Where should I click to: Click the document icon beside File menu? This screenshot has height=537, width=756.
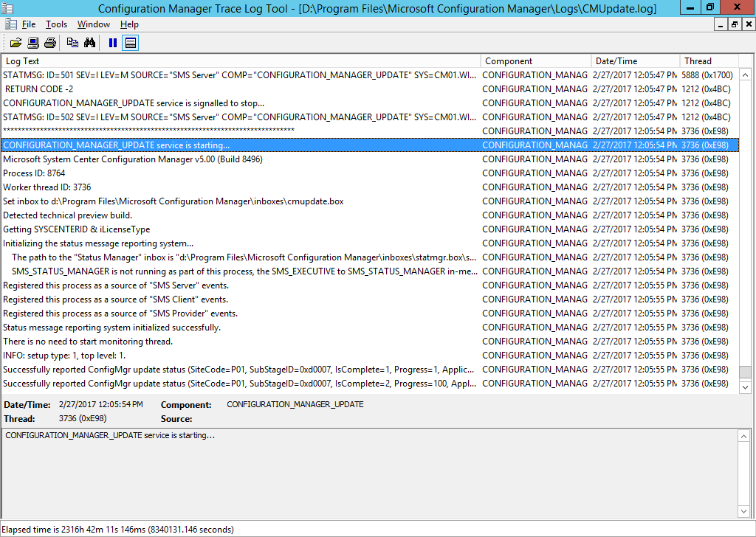(10, 24)
